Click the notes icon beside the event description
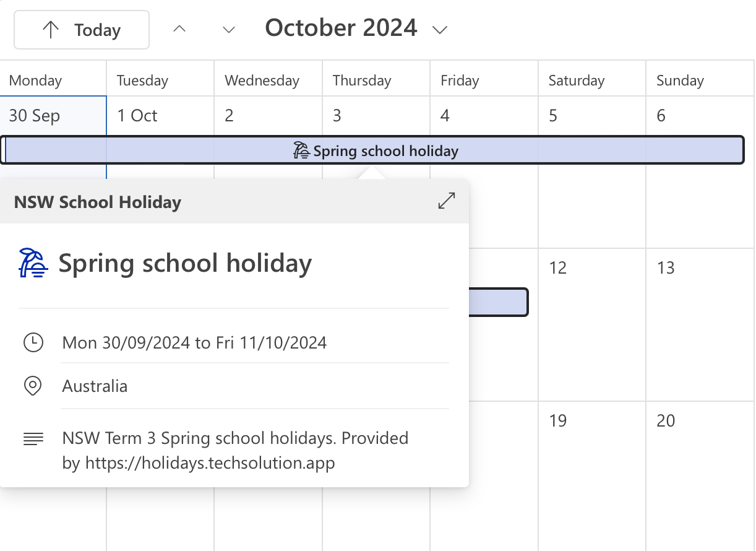Viewport: 756px width, 551px height. pos(33,439)
